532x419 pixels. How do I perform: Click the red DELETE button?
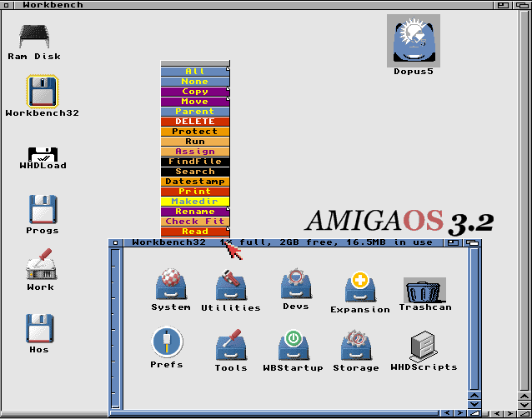(x=195, y=122)
